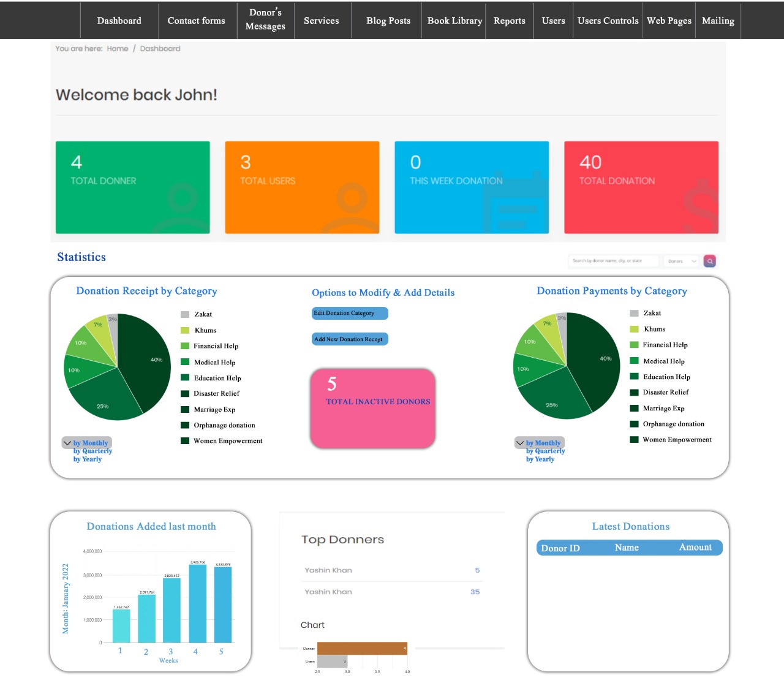The image size is (784, 686).
Task: Focus the donor name search field
Action: (x=612, y=261)
